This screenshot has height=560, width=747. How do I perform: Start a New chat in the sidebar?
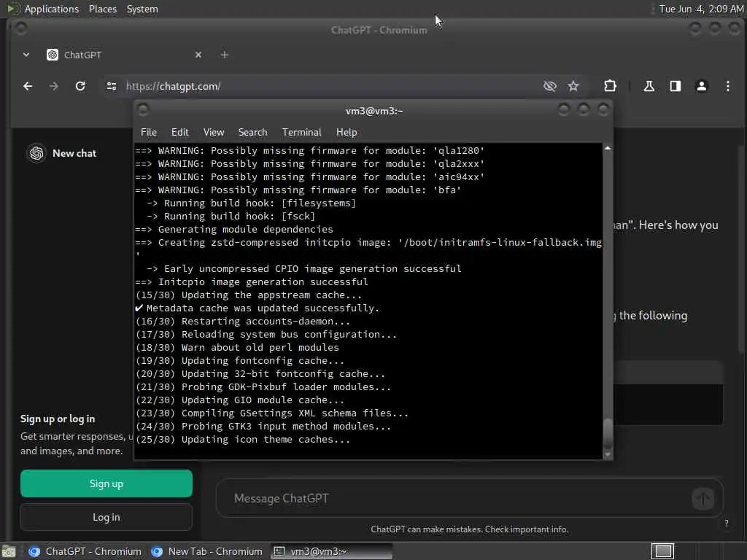(74, 153)
